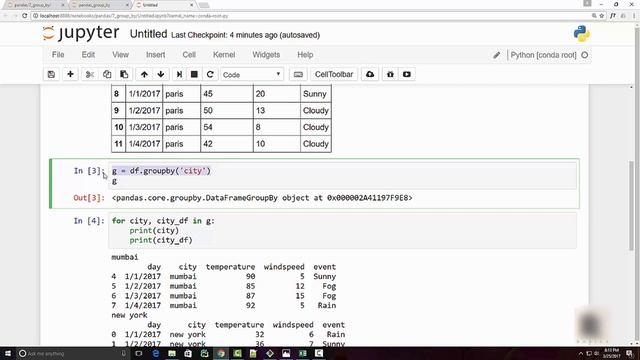Click the CellToolbar button
Screen dimensions: 640x360
point(334,74)
